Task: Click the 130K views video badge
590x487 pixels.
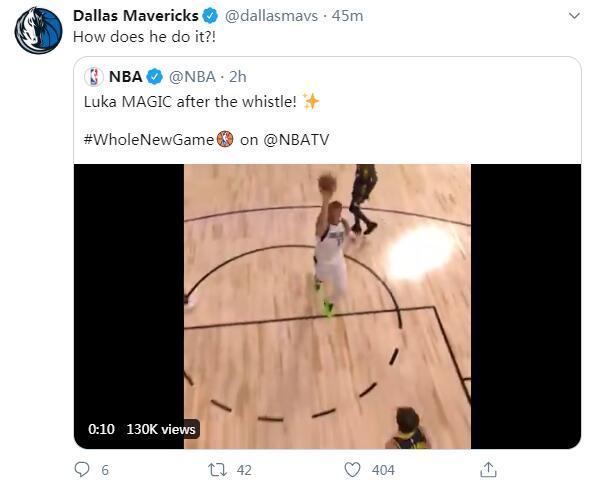Action: pyautogui.click(x=161, y=429)
